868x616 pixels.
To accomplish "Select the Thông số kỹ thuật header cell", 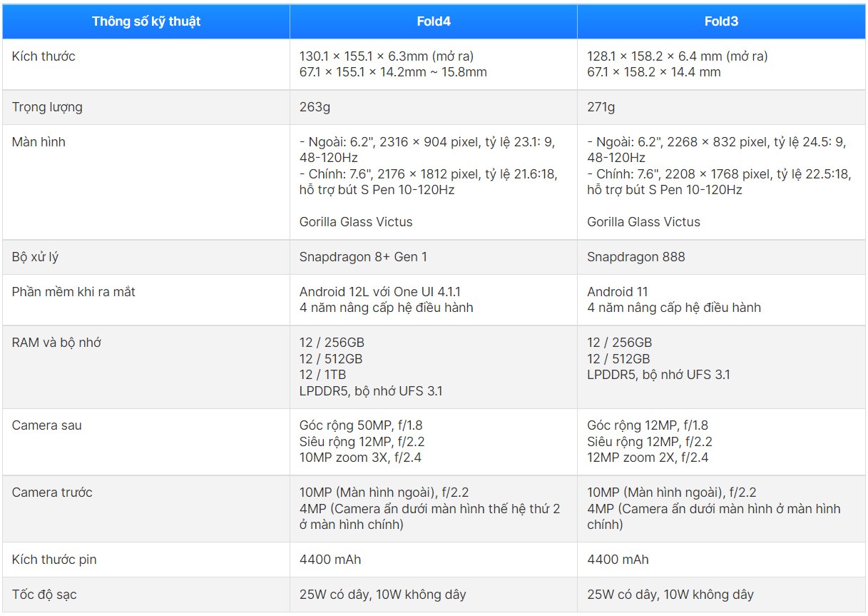I will (146, 21).
